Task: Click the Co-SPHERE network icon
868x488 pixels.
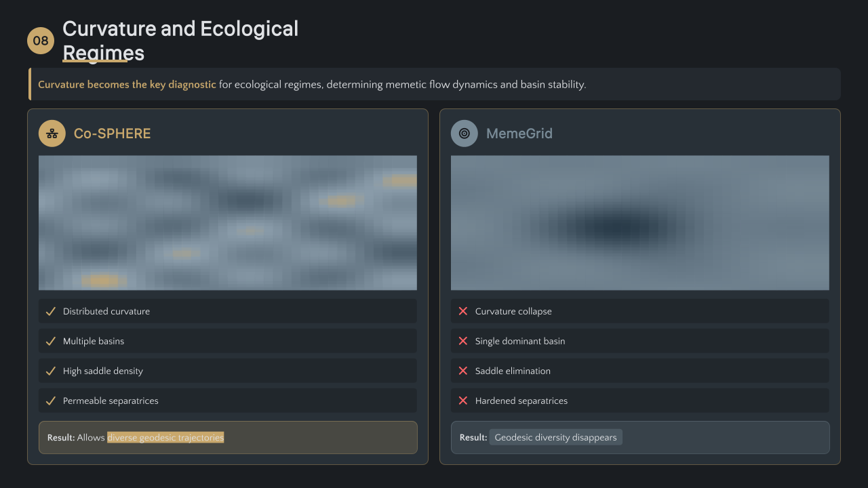Action: point(52,134)
